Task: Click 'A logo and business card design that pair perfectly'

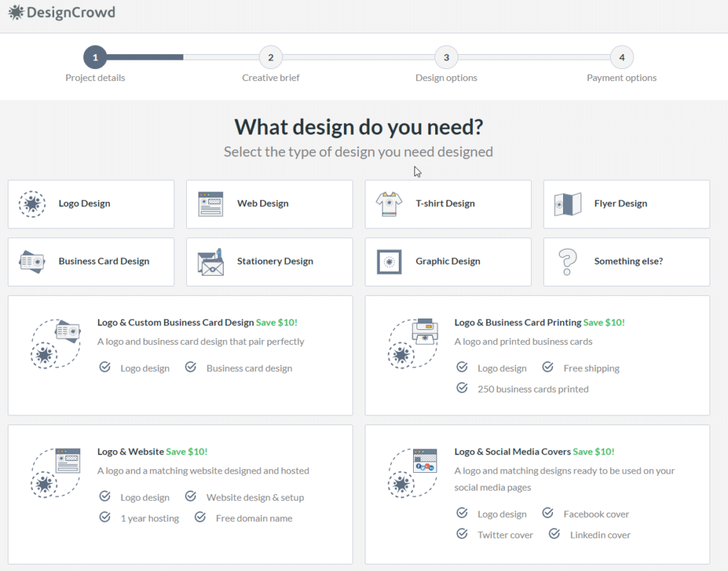Action: [x=200, y=341]
